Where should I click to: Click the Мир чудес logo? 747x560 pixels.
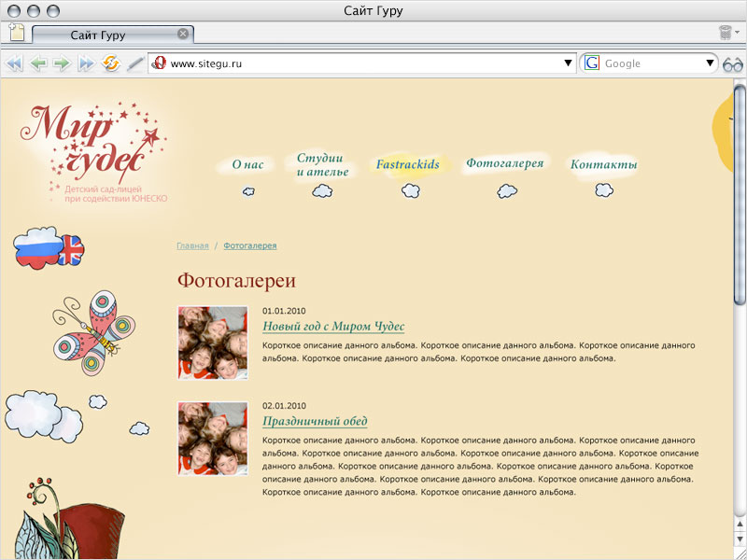pos(94,152)
